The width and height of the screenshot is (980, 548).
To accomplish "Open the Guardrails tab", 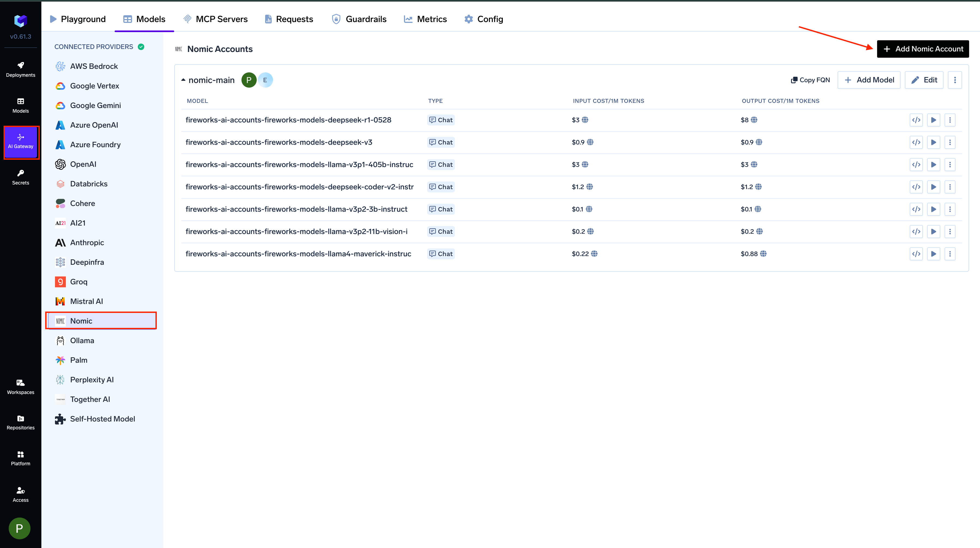I will pyautogui.click(x=359, y=19).
